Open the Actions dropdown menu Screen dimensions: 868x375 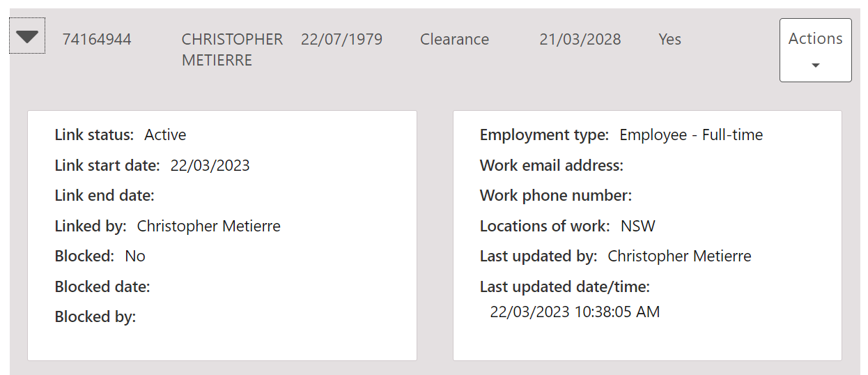click(x=815, y=40)
